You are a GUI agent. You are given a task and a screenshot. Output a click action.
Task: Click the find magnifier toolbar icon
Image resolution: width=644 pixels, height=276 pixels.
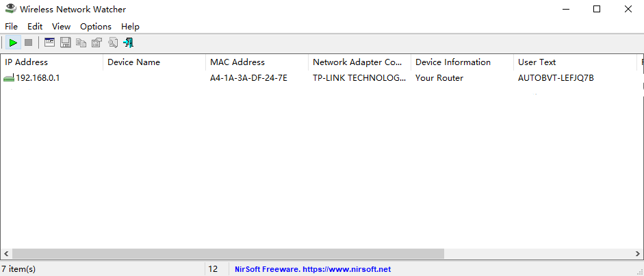coord(113,43)
